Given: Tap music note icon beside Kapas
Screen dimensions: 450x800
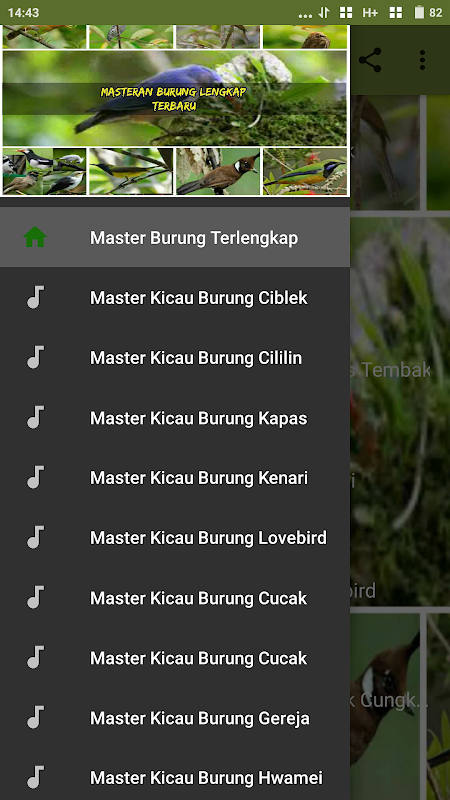Looking at the screenshot, I should click(35, 417).
